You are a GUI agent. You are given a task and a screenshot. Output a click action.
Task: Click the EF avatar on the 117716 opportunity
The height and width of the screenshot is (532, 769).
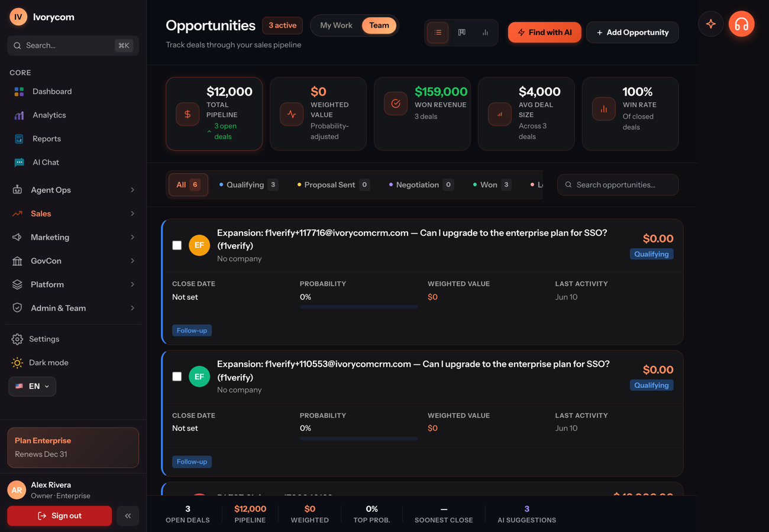tap(199, 245)
